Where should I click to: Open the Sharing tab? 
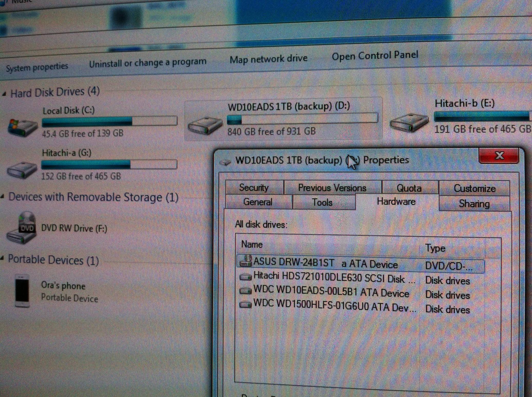475,203
